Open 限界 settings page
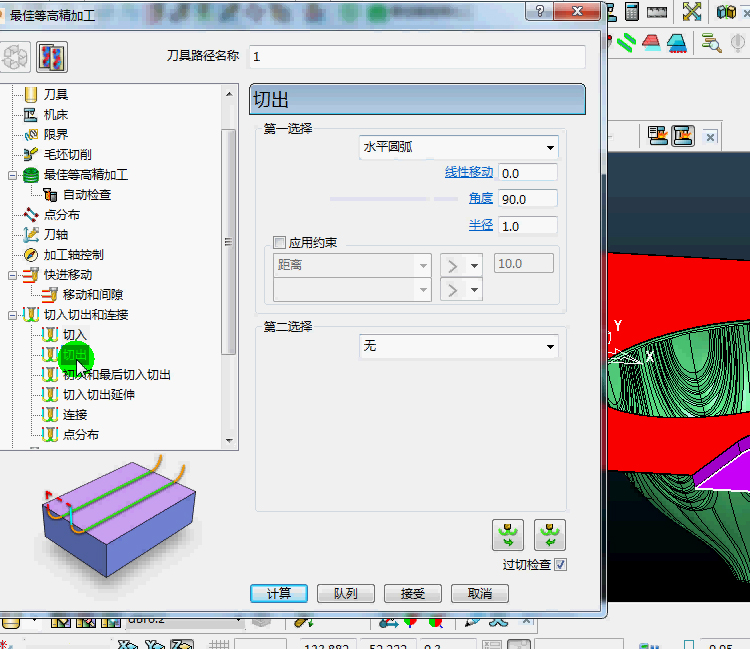Image resolution: width=750 pixels, height=649 pixels. point(56,135)
